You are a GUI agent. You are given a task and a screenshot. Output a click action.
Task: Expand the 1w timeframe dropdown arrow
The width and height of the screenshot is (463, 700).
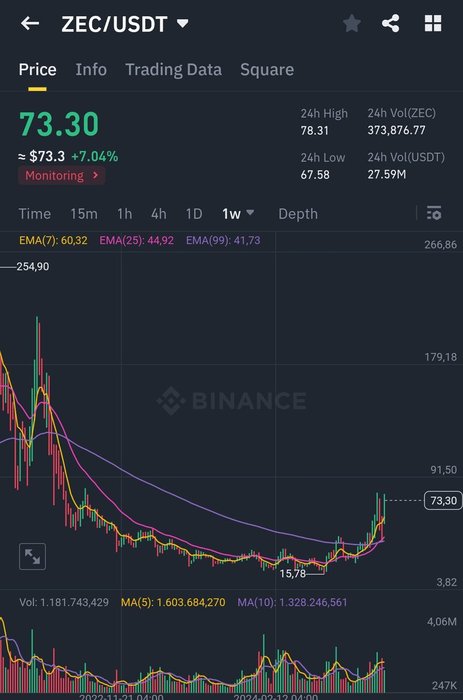[x=250, y=212]
